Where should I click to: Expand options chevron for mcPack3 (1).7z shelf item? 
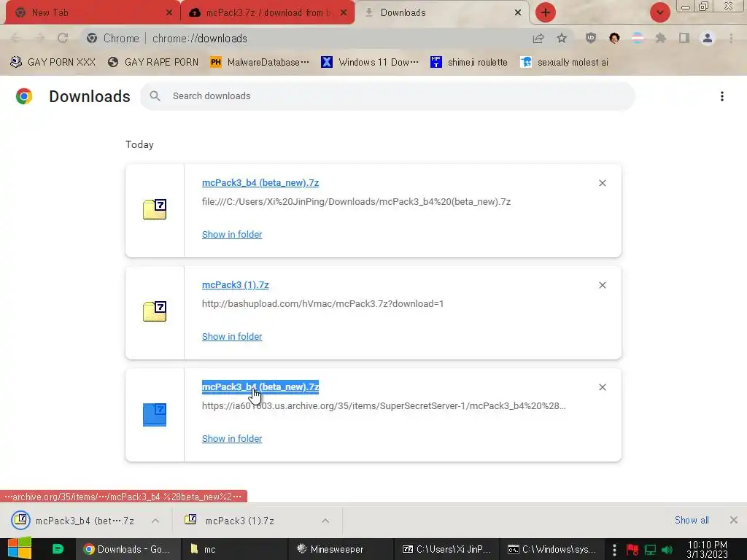[325, 521]
